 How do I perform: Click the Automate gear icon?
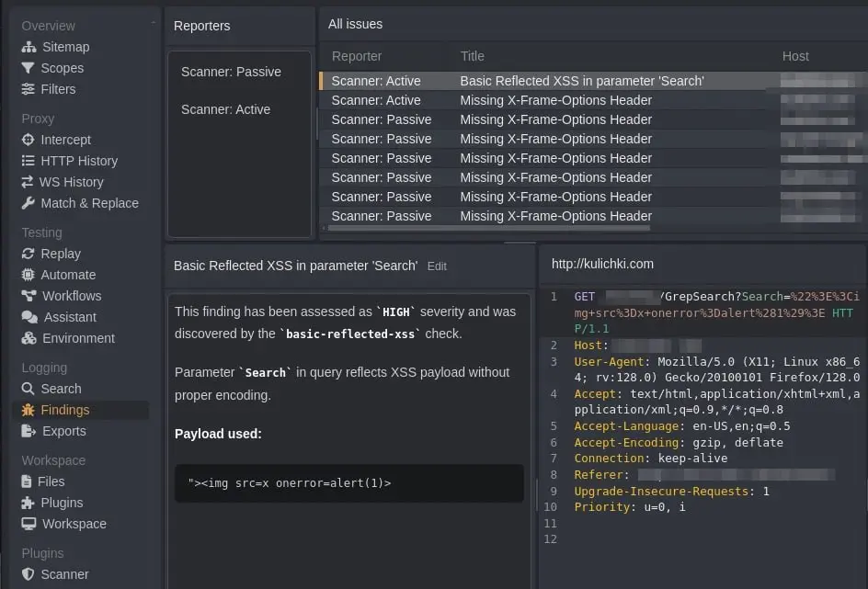(28, 275)
